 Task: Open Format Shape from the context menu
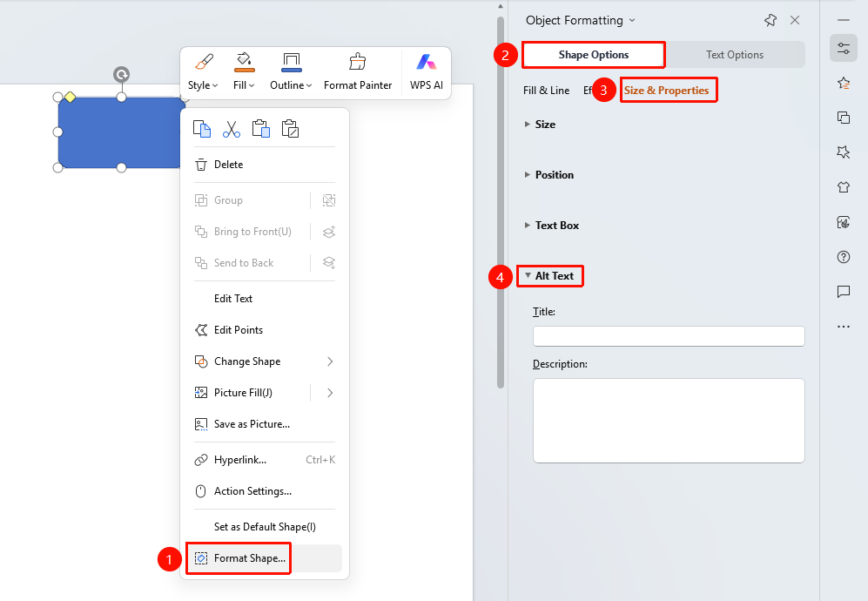click(265, 558)
